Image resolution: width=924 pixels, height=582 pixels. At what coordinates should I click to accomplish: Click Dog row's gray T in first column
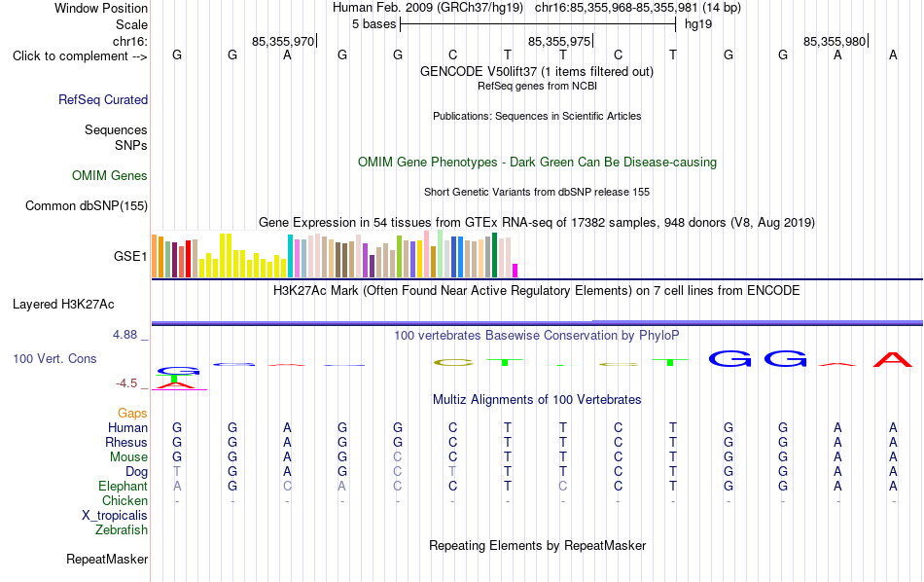pos(177,471)
